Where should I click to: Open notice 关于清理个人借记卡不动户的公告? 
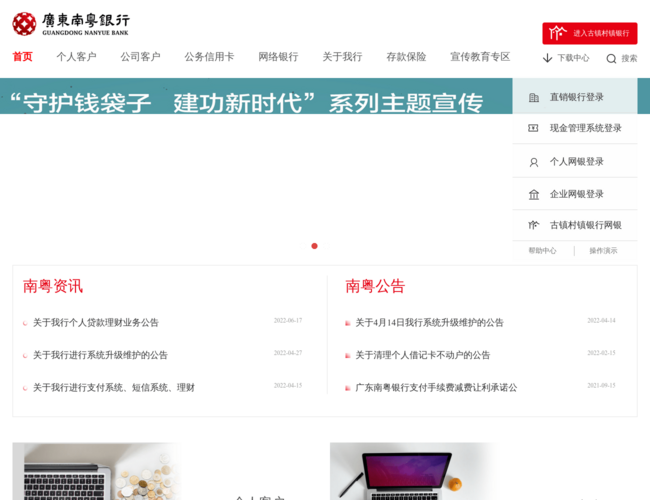point(423,355)
